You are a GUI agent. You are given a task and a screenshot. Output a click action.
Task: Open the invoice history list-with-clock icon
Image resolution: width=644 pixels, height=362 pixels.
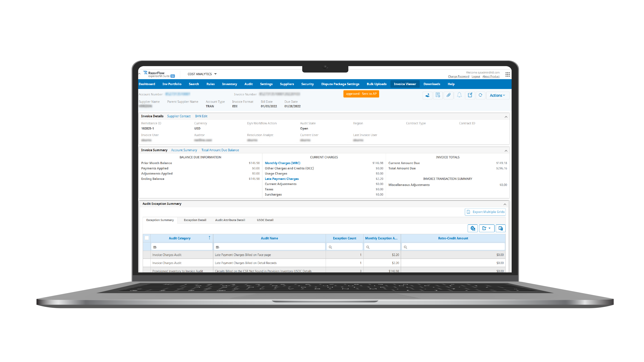(438, 95)
